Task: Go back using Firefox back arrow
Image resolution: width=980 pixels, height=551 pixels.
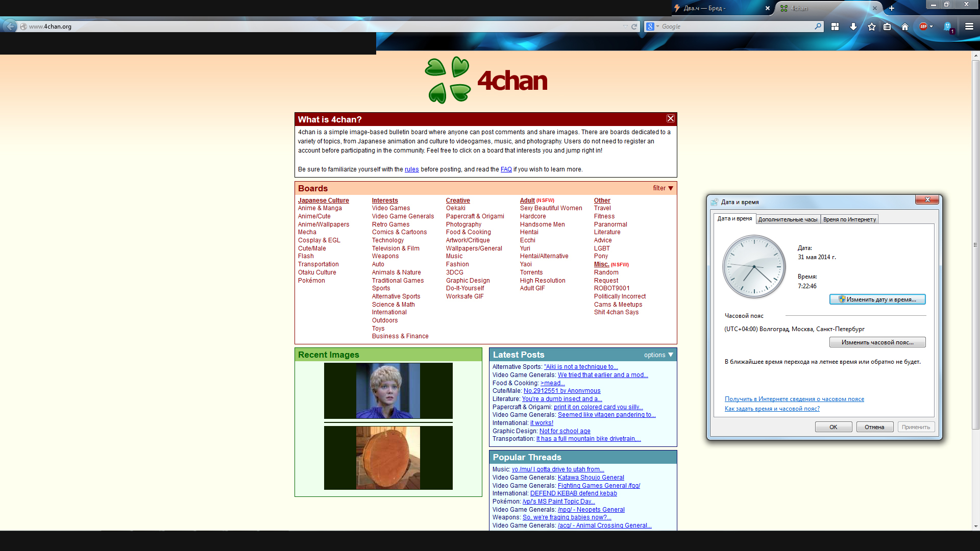Action: tap(10, 27)
